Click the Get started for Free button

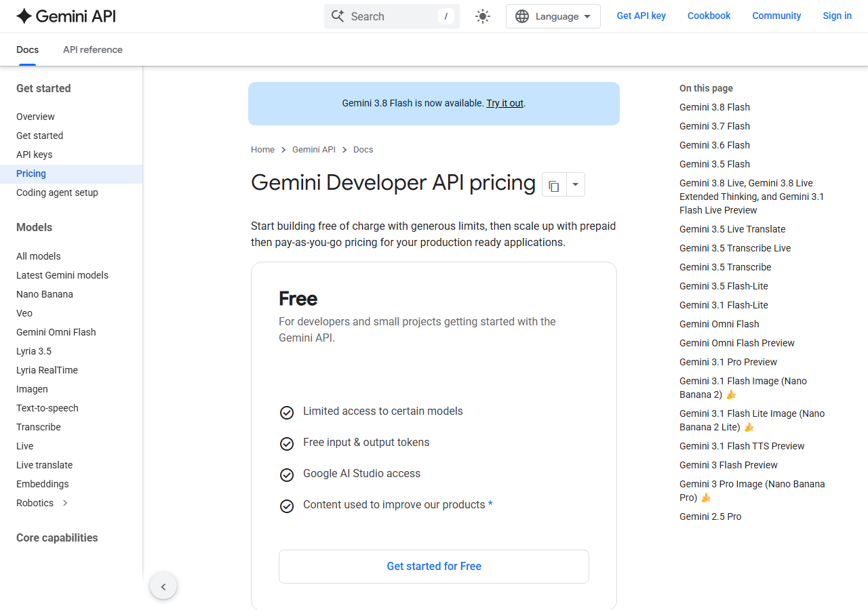pyautogui.click(x=434, y=567)
